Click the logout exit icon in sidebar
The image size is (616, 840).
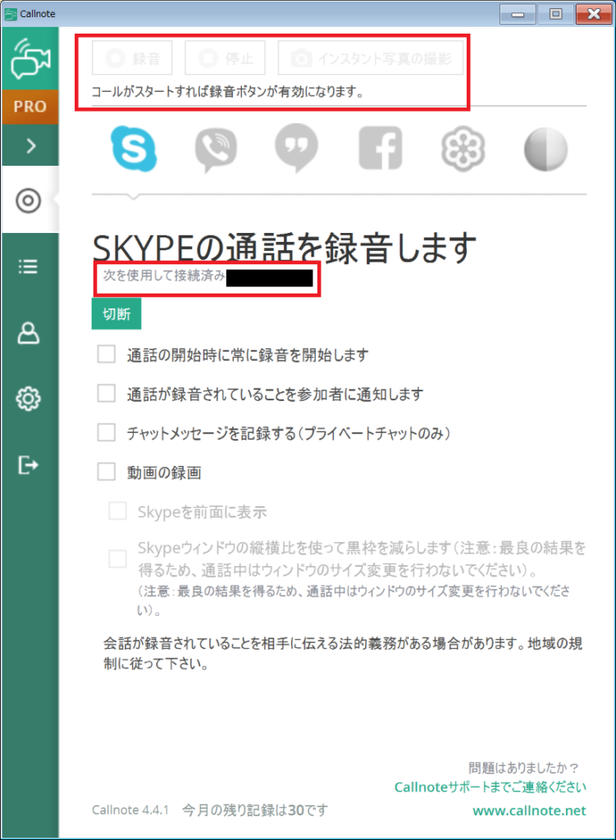[28, 464]
